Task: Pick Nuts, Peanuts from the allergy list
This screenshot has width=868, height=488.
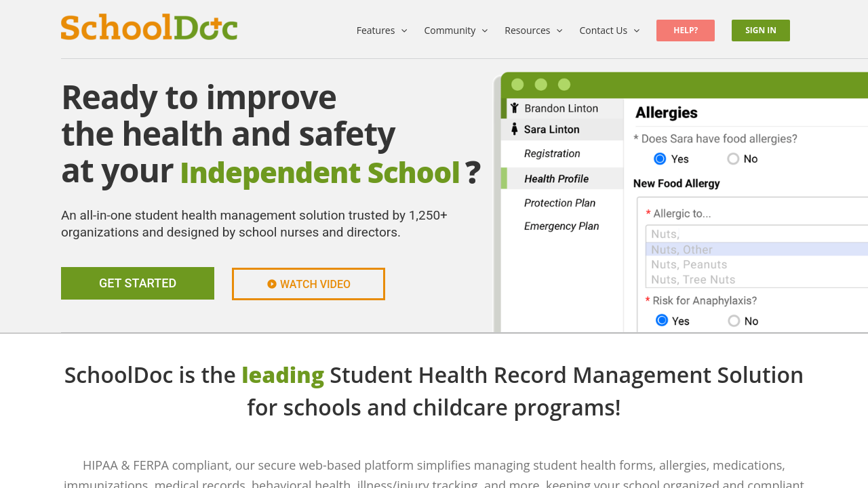Action: click(x=689, y=264)
